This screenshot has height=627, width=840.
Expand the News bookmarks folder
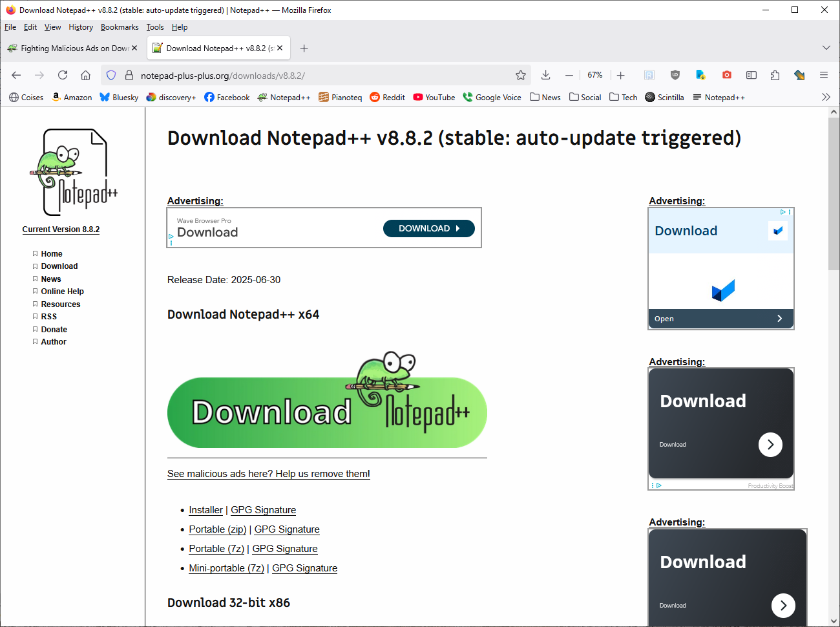point(545,97)
